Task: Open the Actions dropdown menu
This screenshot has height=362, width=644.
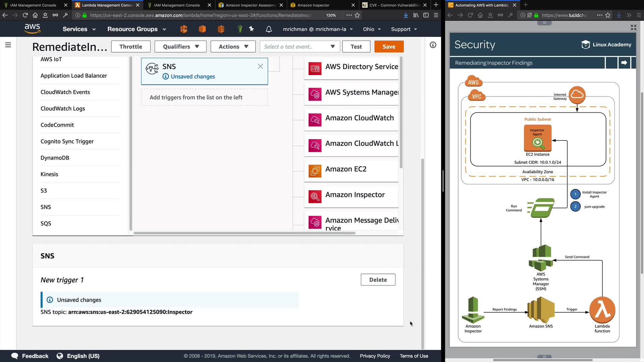Action: point(233,47)
